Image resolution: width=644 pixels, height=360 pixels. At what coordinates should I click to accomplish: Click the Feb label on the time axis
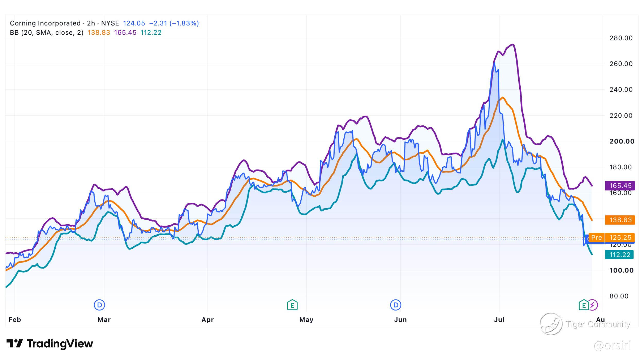pos(15,320)
